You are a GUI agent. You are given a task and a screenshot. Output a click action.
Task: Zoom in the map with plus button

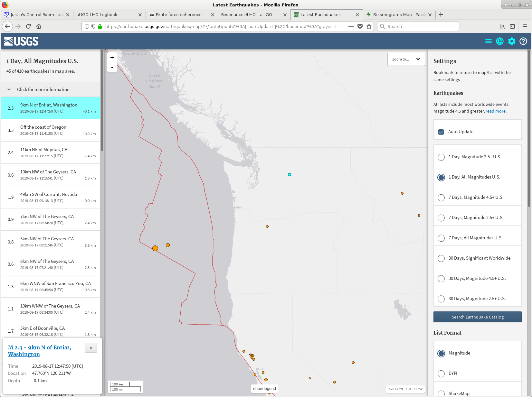click(112, 58)
